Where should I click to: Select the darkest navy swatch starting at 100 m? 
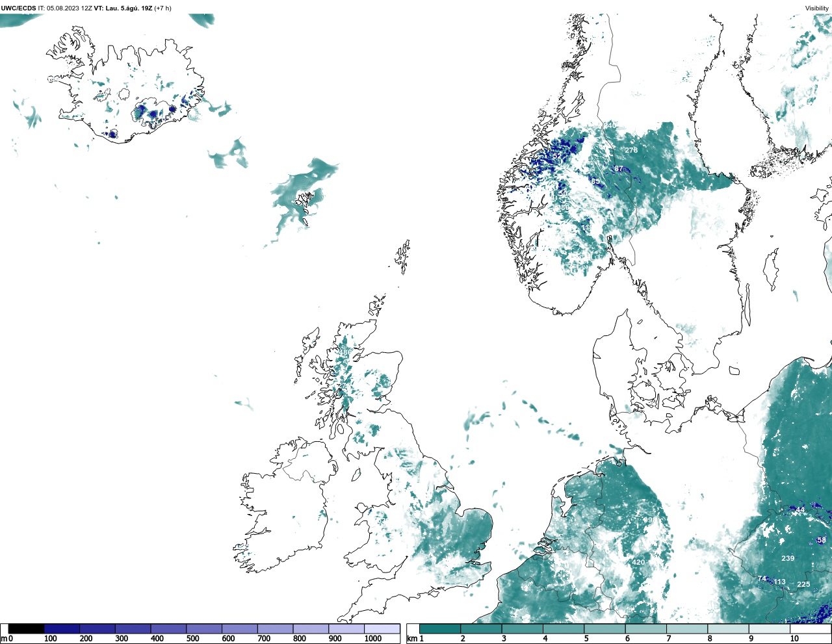tap(62, 628)
